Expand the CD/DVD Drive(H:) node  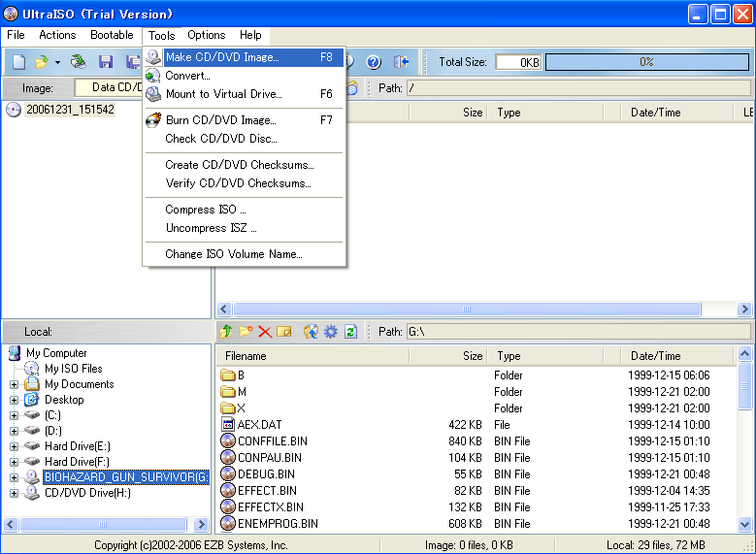point(14,493)
